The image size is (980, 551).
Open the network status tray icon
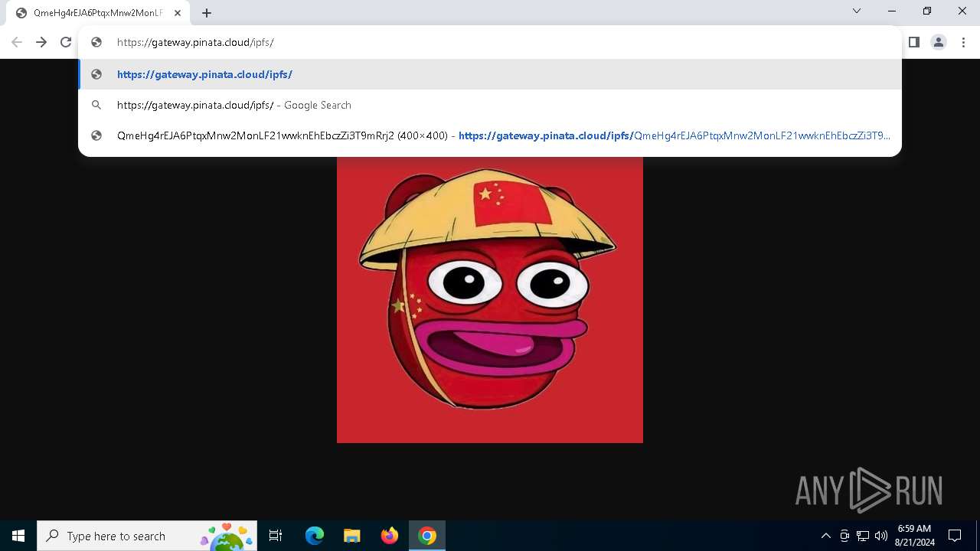863,536
